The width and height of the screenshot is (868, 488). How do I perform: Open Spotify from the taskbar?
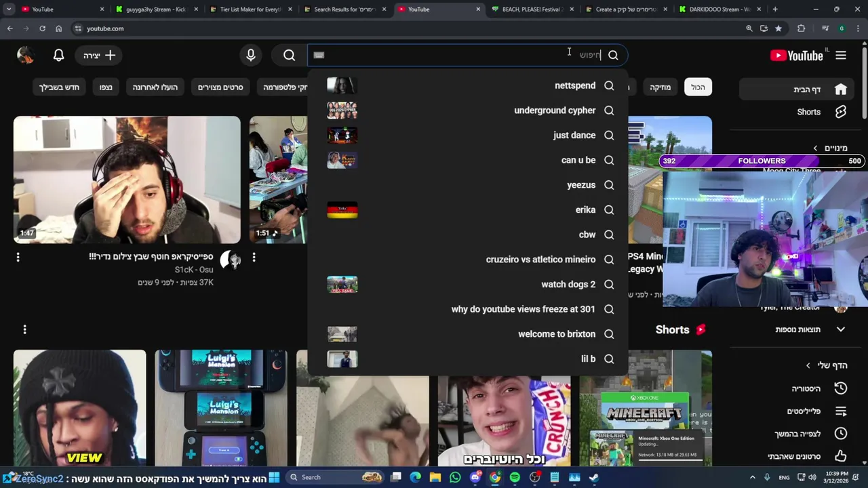[x=515, y=477]
